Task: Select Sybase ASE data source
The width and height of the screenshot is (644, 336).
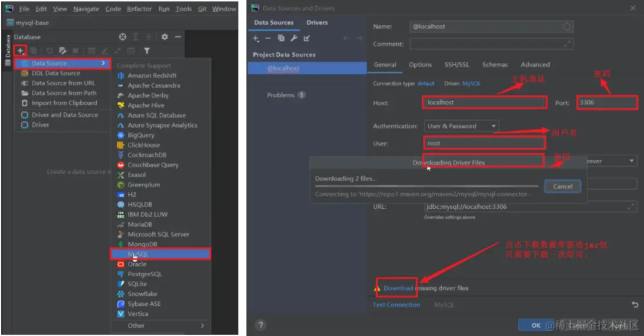Action: pos(161,304)
